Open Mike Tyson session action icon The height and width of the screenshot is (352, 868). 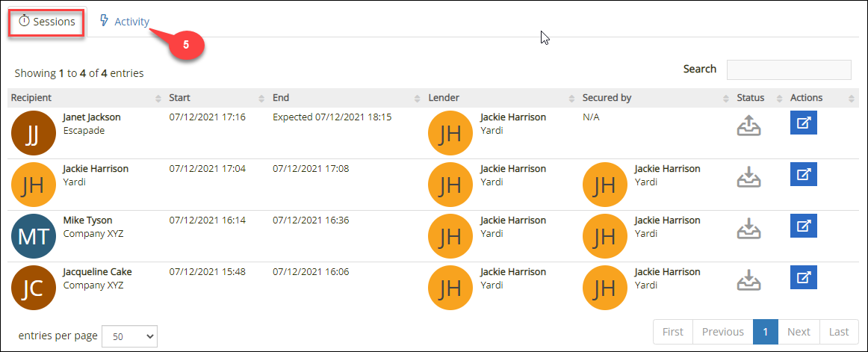click(x=803, y=226)
